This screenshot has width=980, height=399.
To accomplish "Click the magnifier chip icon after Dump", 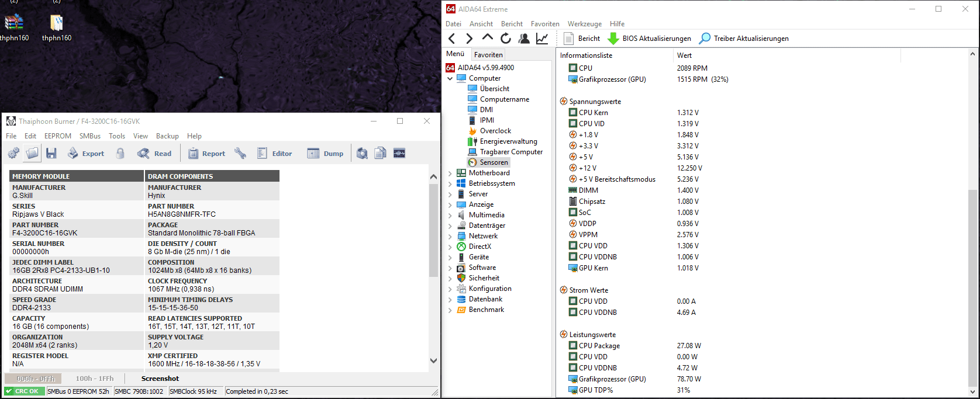I will (x=363, y=154).
